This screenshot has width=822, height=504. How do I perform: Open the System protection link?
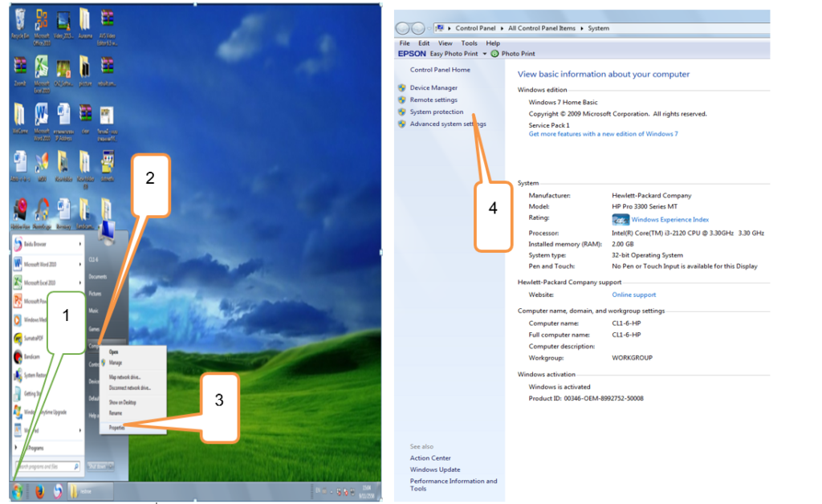click(436, 112)
